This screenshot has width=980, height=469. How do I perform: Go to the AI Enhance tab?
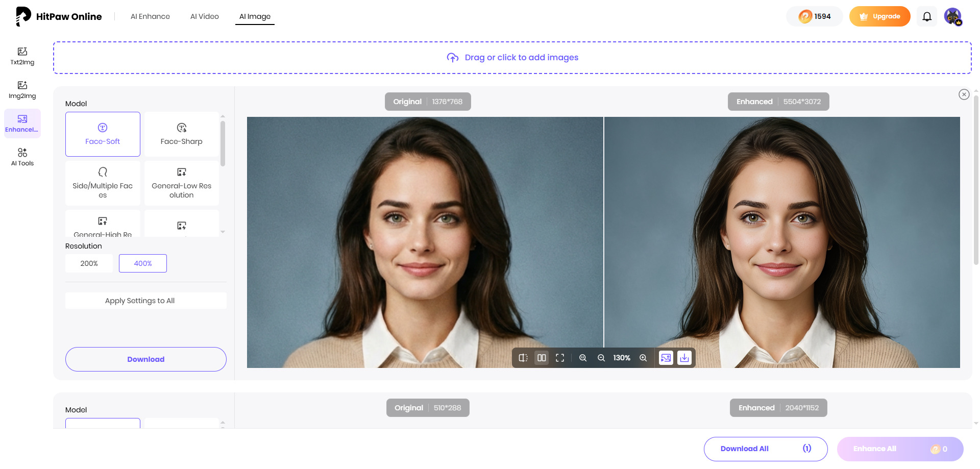pyautogui.click(x=150, y=16)
